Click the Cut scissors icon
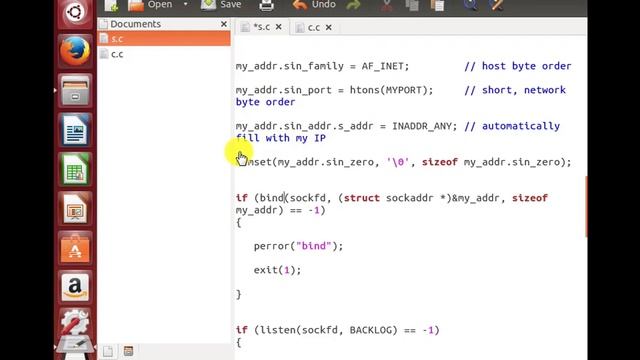Image resolution: width=640 pixels, height=360 pixels. pos(387,5)
